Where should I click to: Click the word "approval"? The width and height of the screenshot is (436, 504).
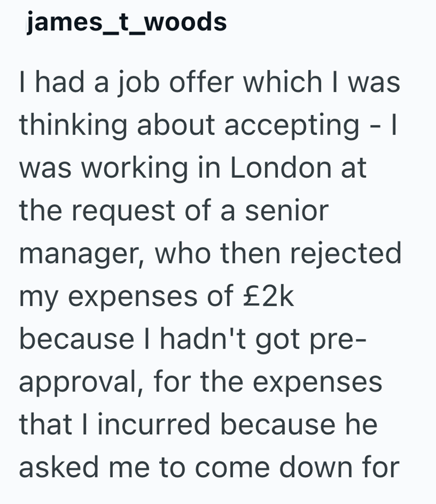(77, 384)
